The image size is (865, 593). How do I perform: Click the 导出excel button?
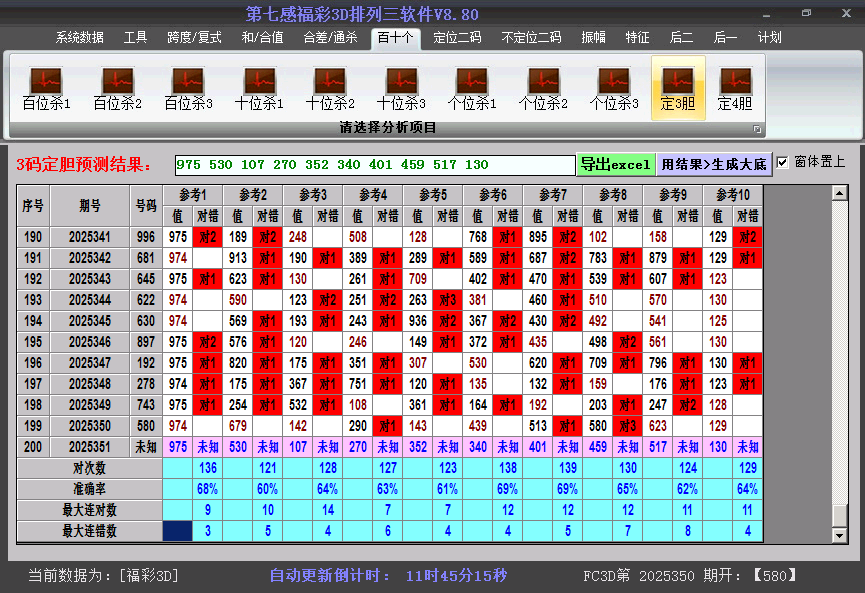click(x=615, y=165)
